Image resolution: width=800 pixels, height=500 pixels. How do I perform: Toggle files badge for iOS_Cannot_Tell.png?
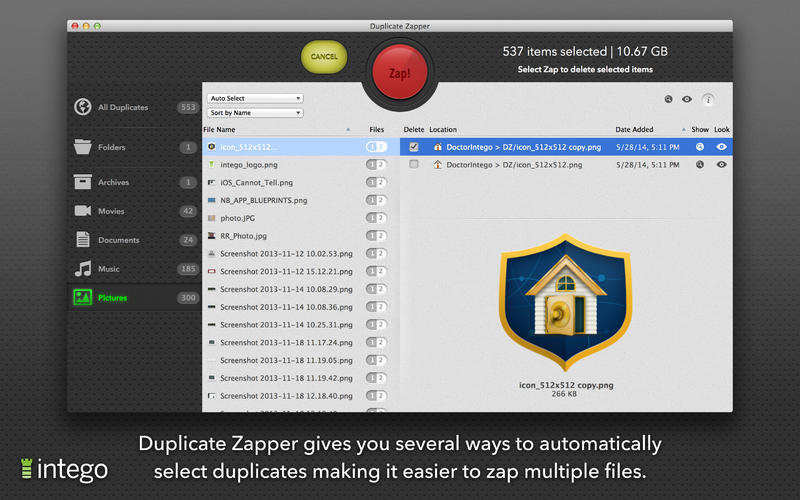[376, 182]
